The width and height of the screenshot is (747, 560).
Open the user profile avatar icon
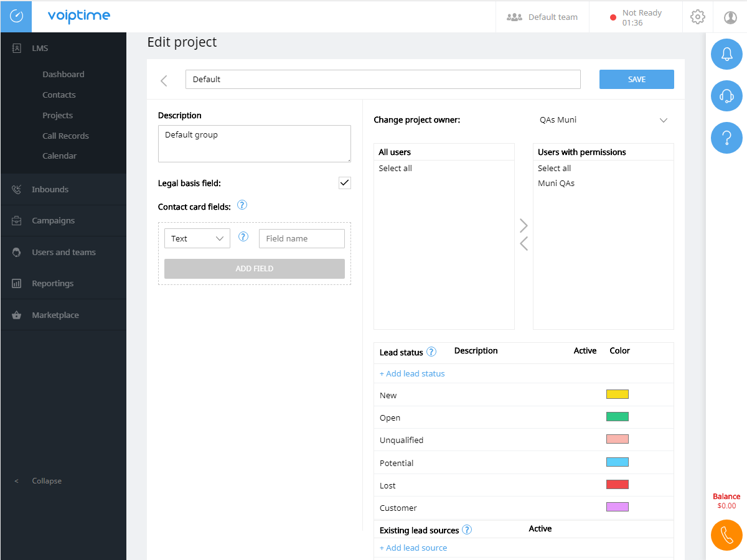coord(730,17)
